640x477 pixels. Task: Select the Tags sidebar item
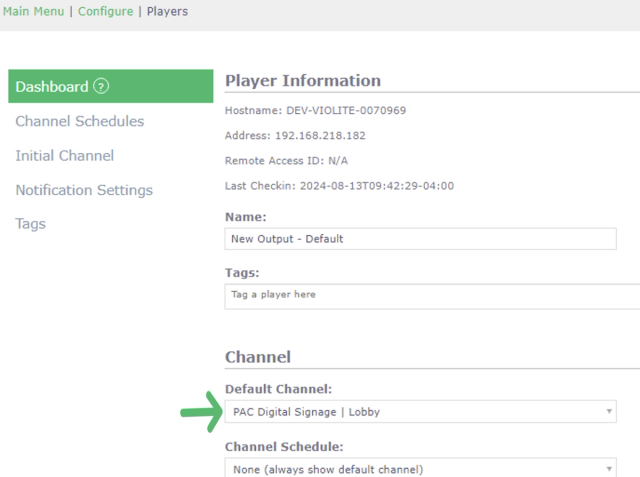[x=31, y=224]
